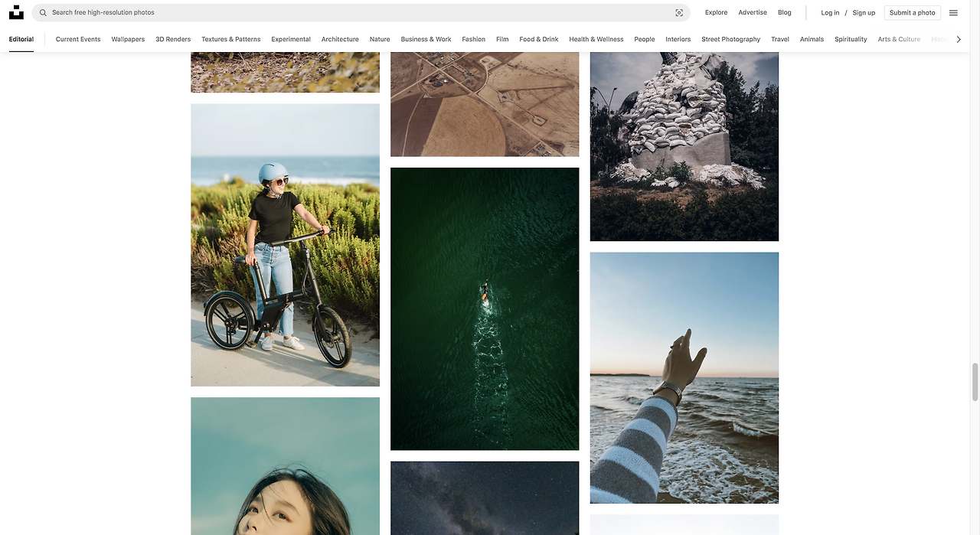The height and width of the screenshot is (535, 980).
Task: Select Arts & Culture category
Action: coord(899,39)
